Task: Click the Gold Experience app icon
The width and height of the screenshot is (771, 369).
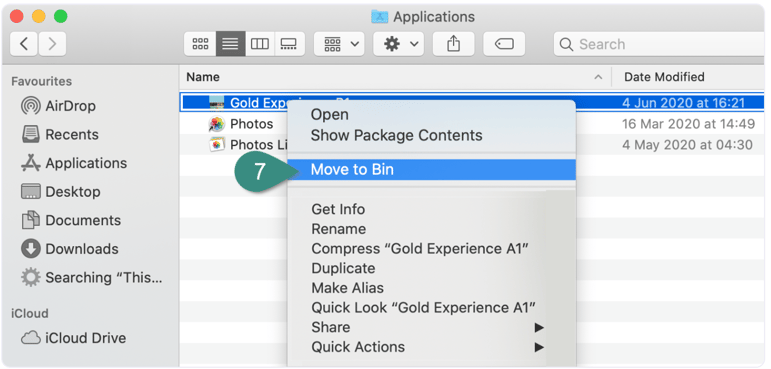Action: point(217,103)
